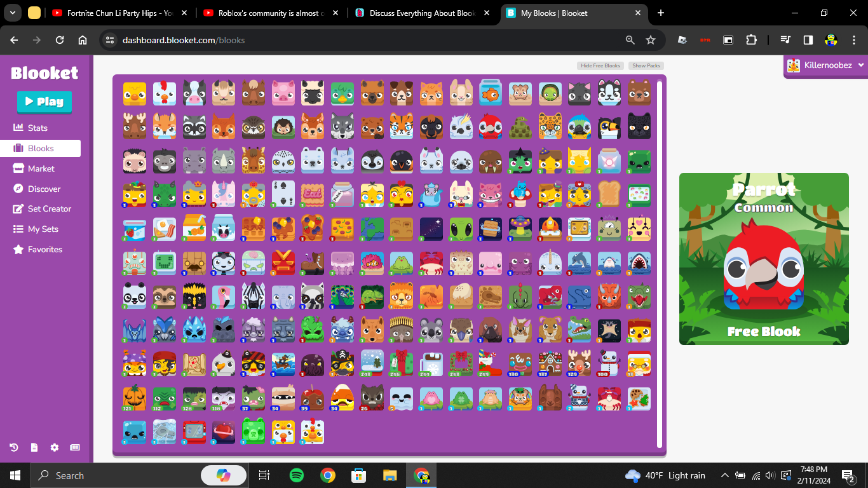Expand the system tray hidden icons arrow

coord(724,475)
